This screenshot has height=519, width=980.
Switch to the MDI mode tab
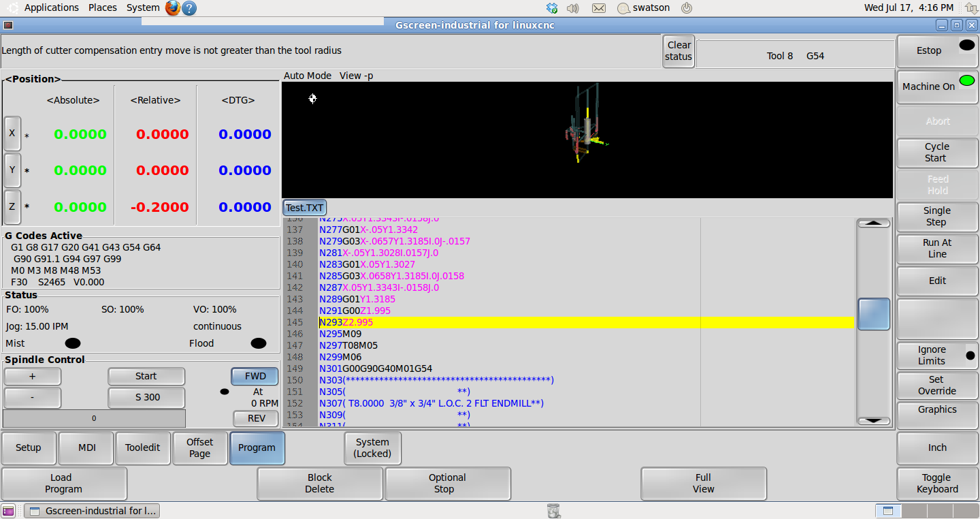coord(86,447)
